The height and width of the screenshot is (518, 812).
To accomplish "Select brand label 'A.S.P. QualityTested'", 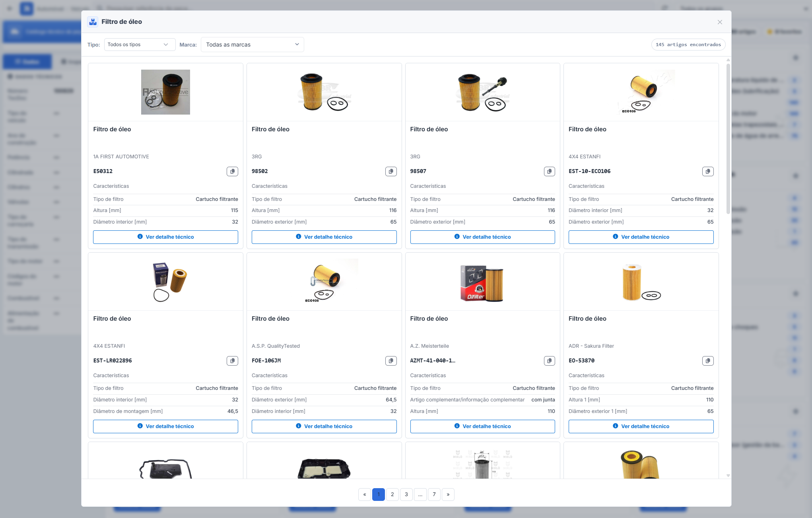I will 276,346.
